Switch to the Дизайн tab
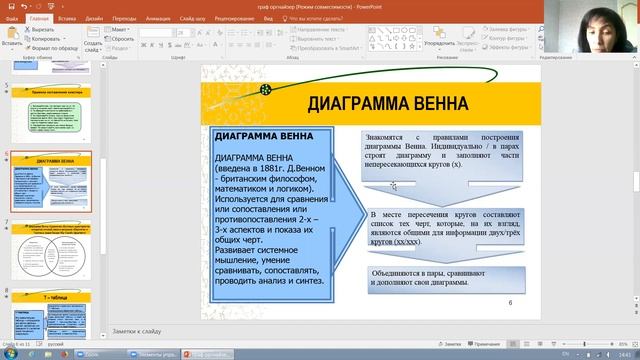This screenshot has width=640, height=360. (94, 19)
